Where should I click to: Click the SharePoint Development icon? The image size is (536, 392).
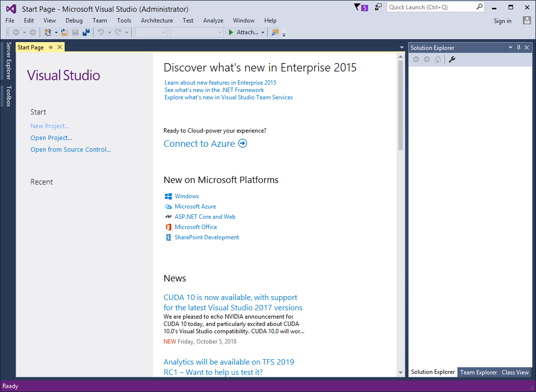pyautogui.click(x=168, y=237)
